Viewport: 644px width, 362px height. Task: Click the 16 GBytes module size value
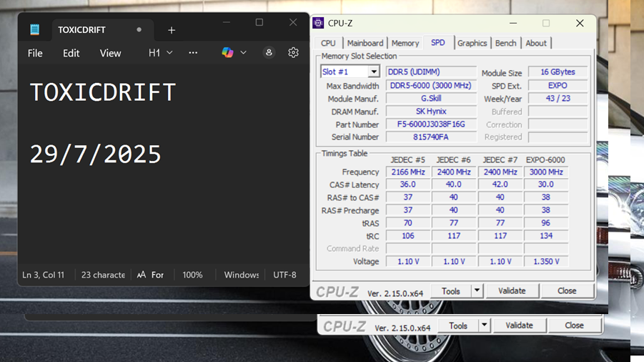pyautogui.click(x=558, y=72)
